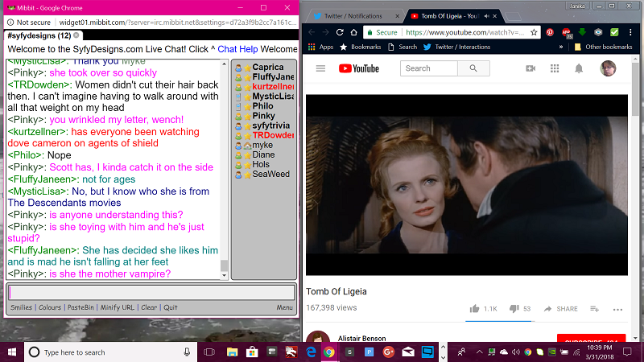Viewport: 644px width, 362px height.
Task: Select the Tomb Of Ligeia YouTube tab
Action: pos(450,16)
